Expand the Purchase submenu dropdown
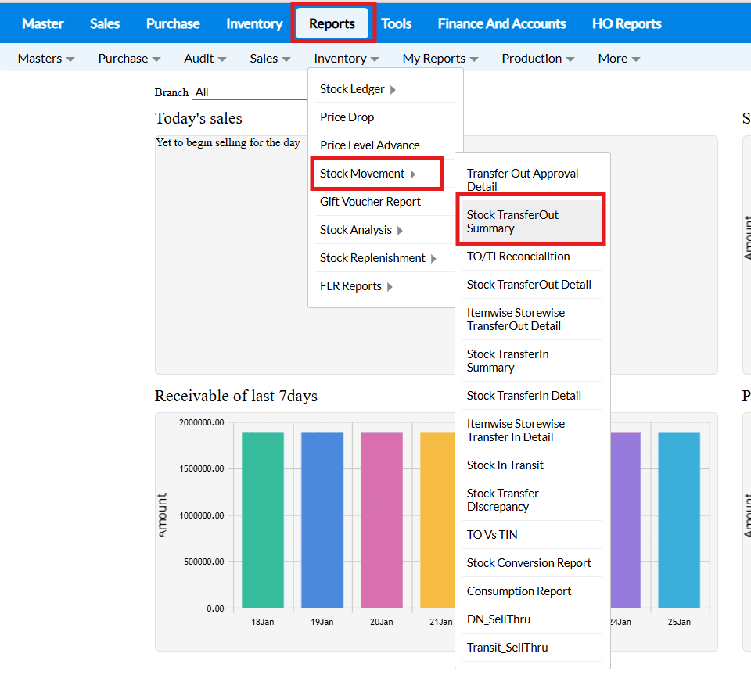Screen dimensions: 751x700 coord(129,59)
